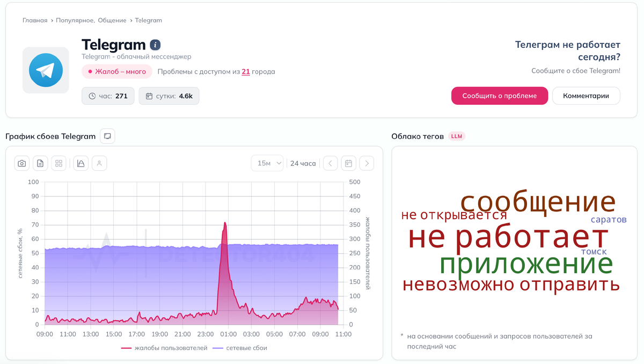Click the user person icon in chart toolbar
The width and height of the screenshot is (644, 364).
(x=99, y=163)
